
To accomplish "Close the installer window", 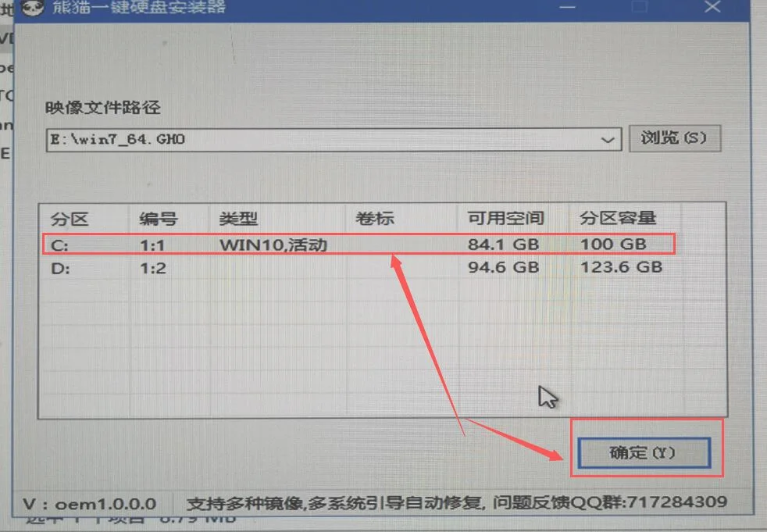I will click(712, 7).
